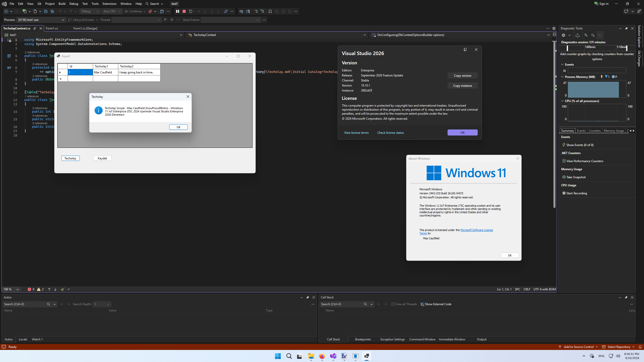Open the Git menu
This screenshot has width=644, height=362.
coord(39,4)
